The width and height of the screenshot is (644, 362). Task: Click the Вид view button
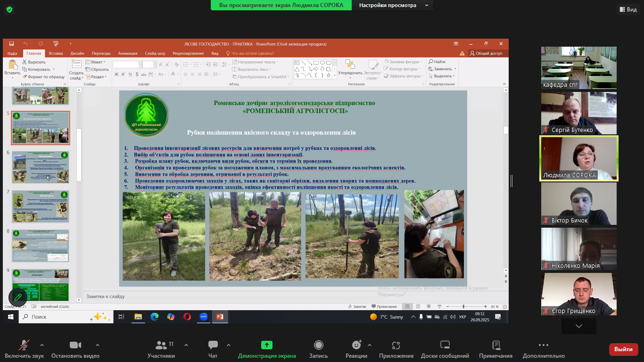tap(627, 9)
